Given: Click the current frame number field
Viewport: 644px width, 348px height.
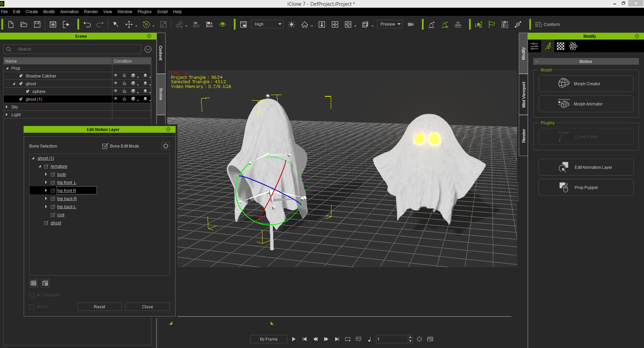Looking at the screenshot, I should [x=392, y=339].
